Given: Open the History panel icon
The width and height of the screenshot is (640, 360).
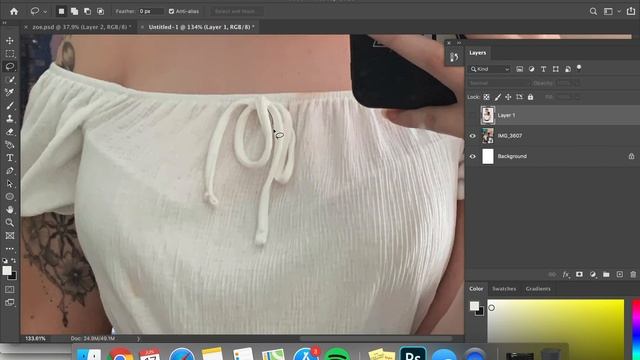Looking at the screenshot, I should click(454, 58).
